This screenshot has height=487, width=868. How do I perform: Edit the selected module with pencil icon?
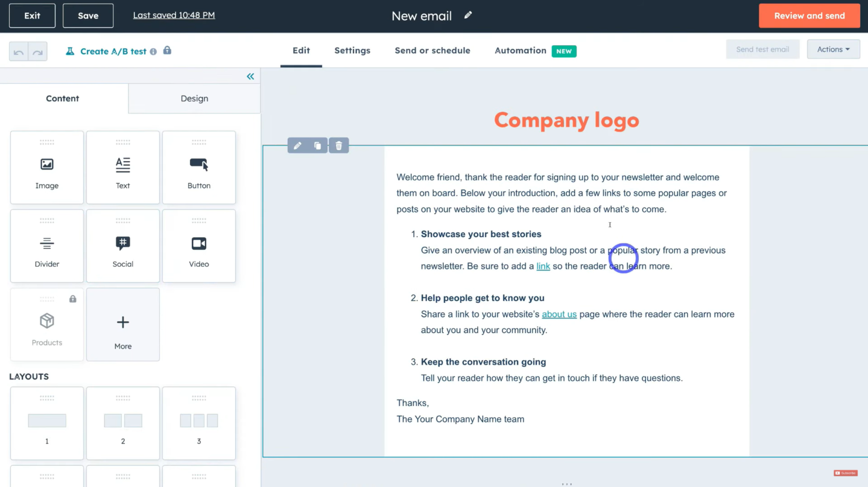pos(297,145)
